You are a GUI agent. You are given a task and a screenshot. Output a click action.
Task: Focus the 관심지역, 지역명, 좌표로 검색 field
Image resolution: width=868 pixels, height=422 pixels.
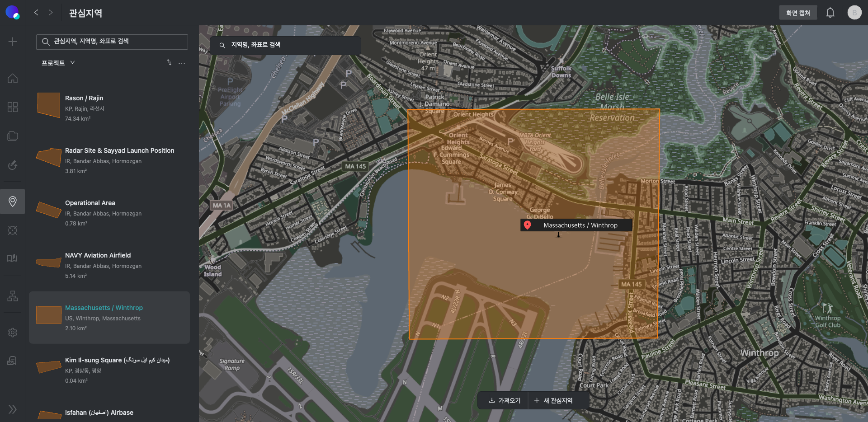tap(112, 42)
